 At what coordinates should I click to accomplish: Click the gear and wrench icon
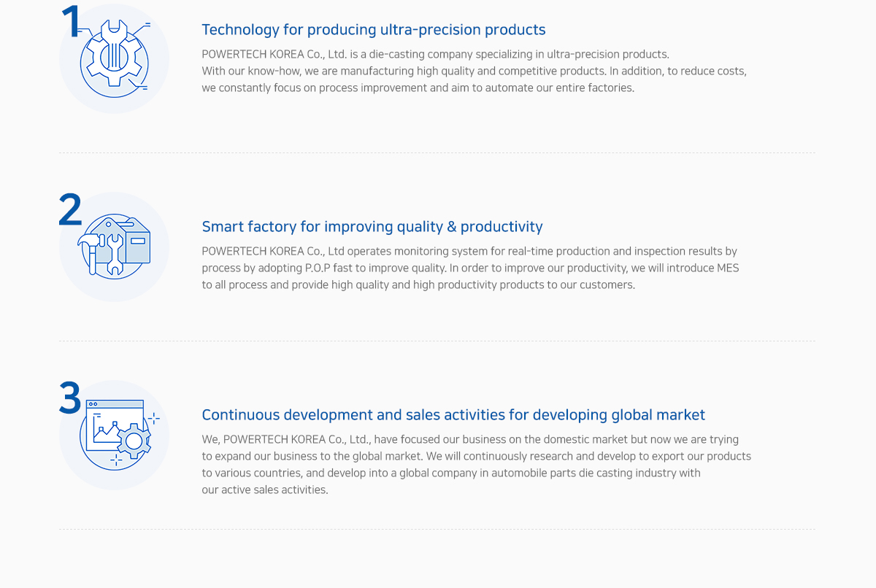coord(114,58)
